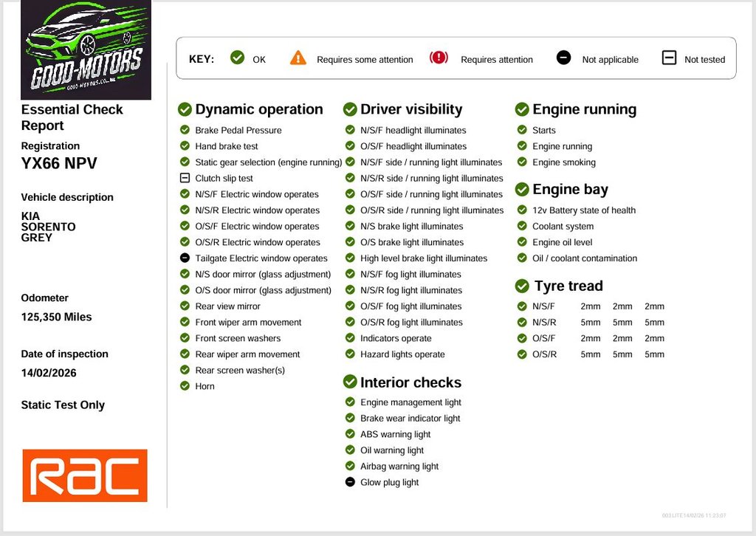Click the orange RAC logo

pyautogui.click(x=85, y=475)
